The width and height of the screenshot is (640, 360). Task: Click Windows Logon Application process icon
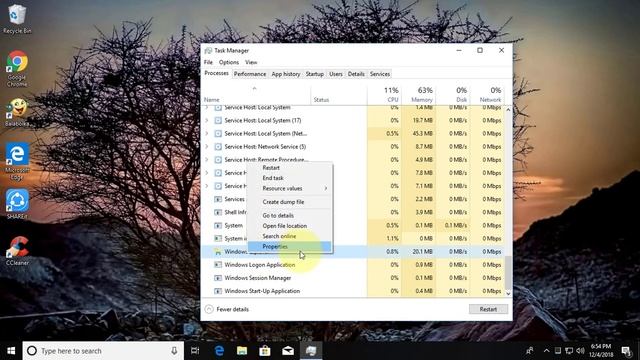218,265
